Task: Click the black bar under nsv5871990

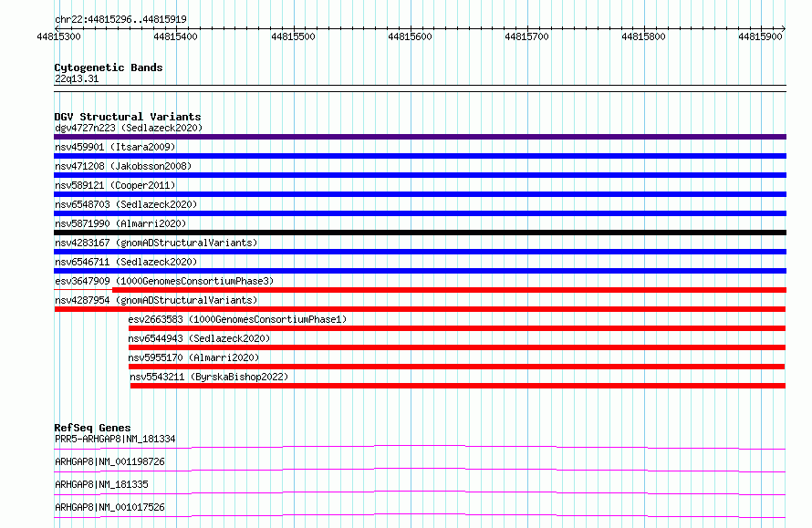Action: click(x=420, y=233)
